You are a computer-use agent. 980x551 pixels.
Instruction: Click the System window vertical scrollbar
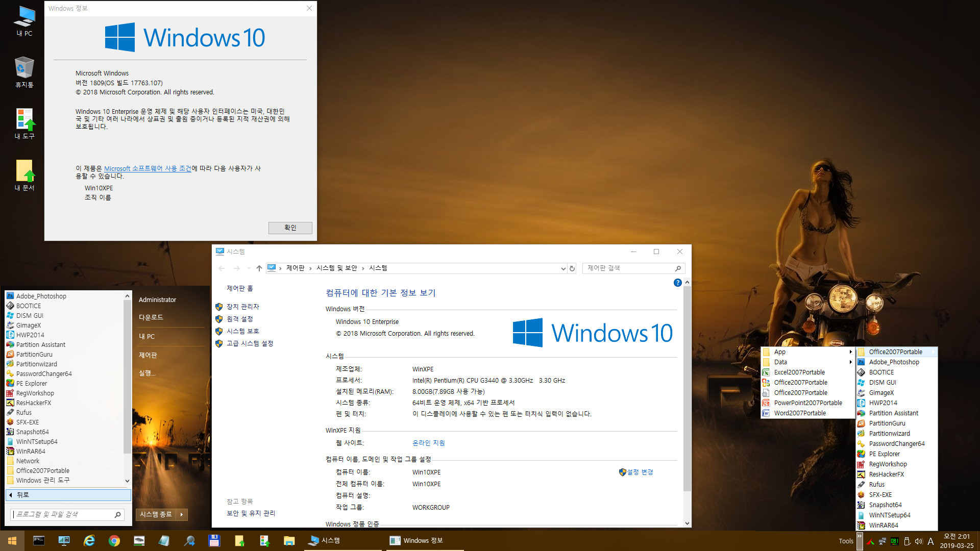[687, 388]
